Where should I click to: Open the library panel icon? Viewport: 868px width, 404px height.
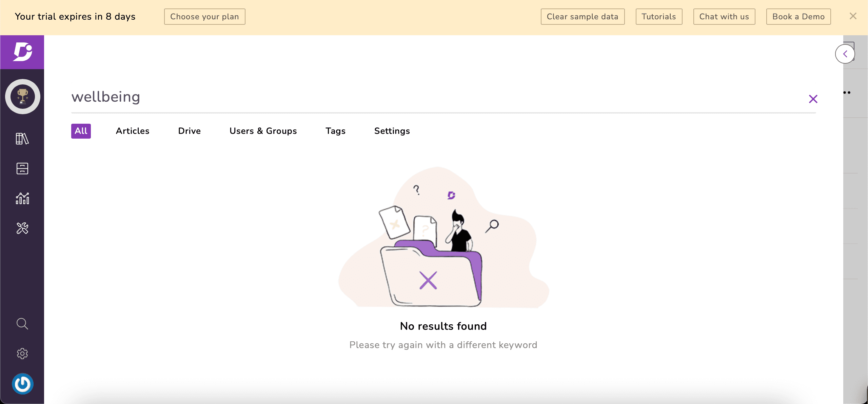point(22,138)
